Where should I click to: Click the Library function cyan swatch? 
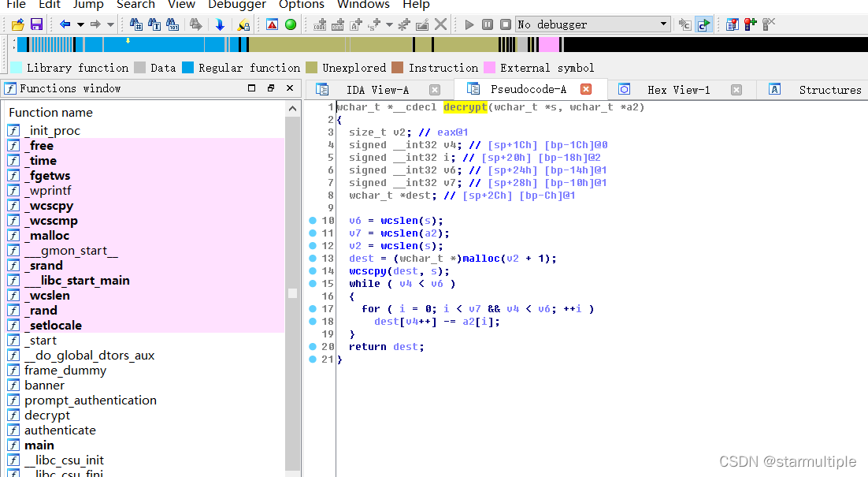coord(17,68)
